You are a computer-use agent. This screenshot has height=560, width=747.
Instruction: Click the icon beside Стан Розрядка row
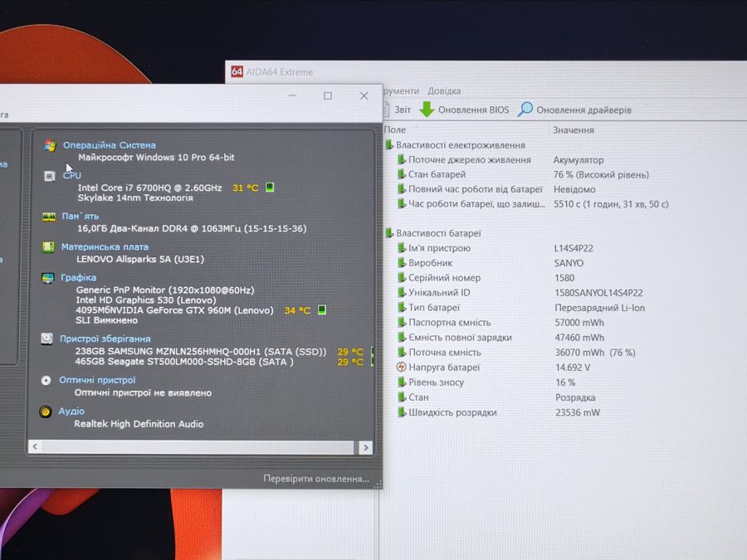coord(402,397)
